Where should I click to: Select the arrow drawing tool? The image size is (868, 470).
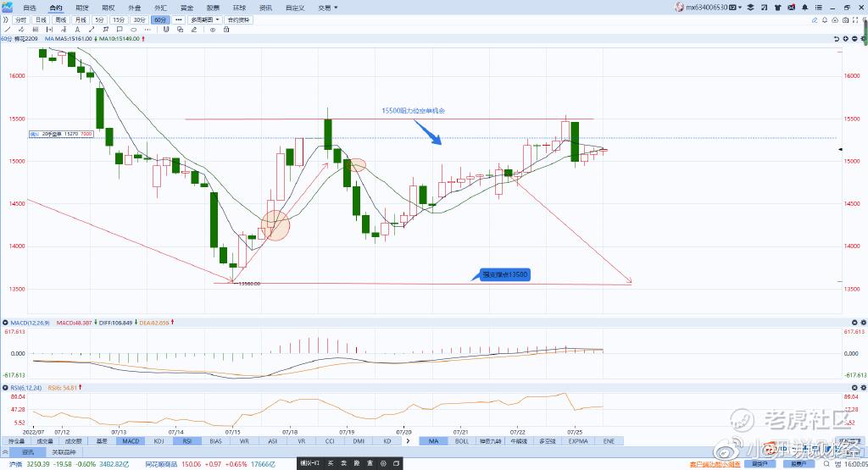point(92,30)
